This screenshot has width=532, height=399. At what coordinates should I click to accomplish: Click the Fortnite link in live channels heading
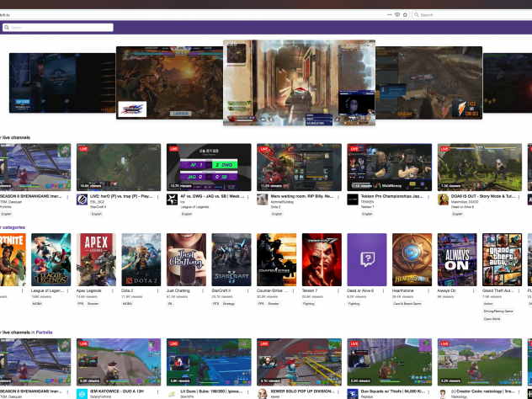coord(44,332)
